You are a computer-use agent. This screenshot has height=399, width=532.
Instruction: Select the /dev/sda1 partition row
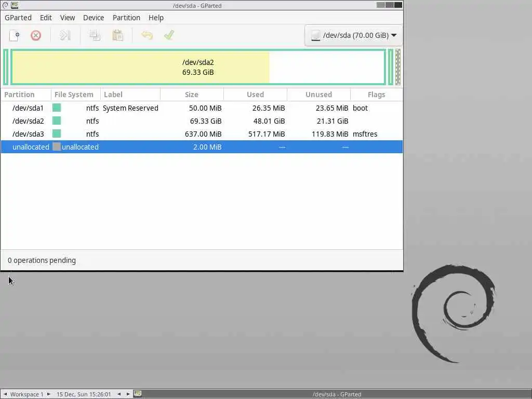pos(202,108)
